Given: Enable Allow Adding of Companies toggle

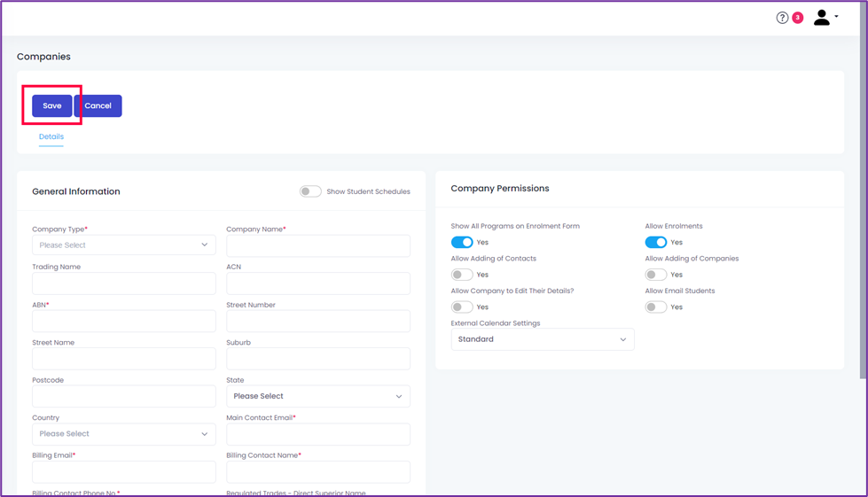Looking at the screenshot, I should [x=655, y=275].
